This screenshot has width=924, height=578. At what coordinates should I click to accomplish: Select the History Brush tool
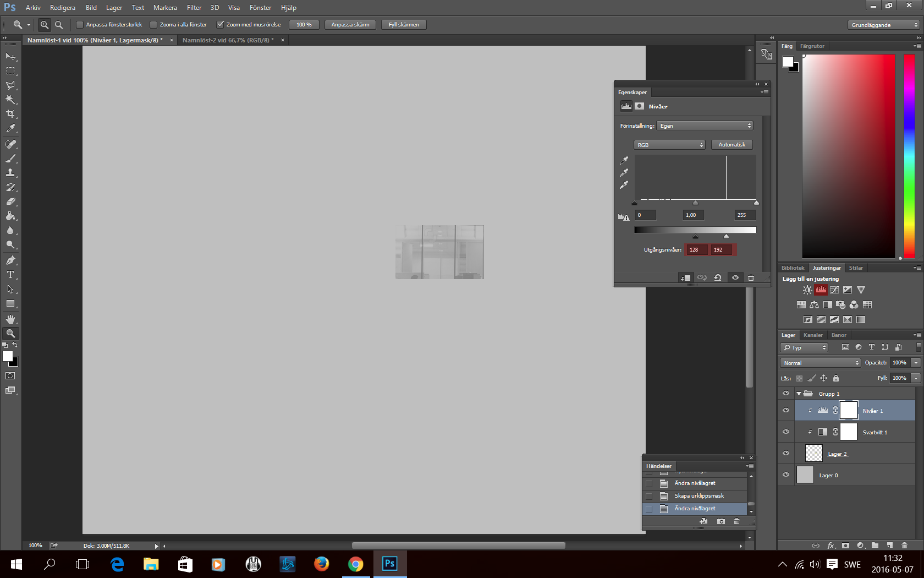[10, 187]
